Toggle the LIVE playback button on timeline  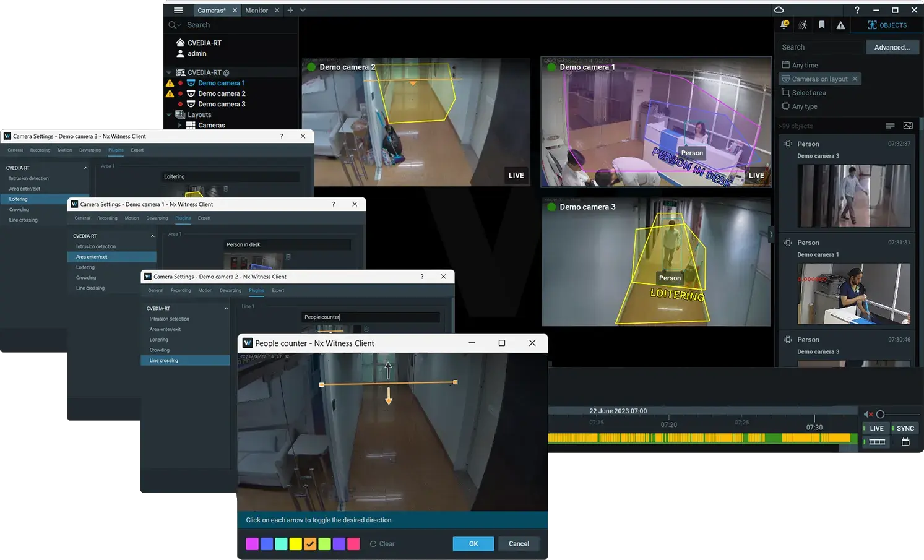pyautogui.click(x=876, y=428)
